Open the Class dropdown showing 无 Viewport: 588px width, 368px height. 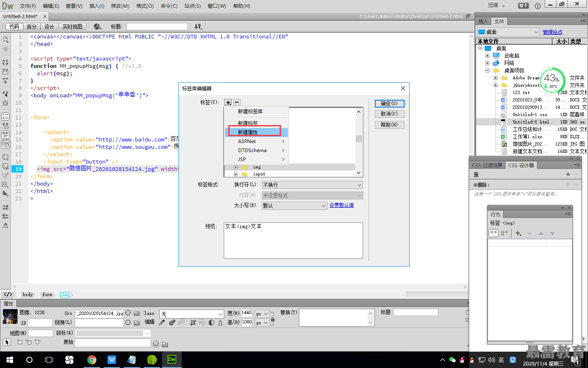point(192,314)
